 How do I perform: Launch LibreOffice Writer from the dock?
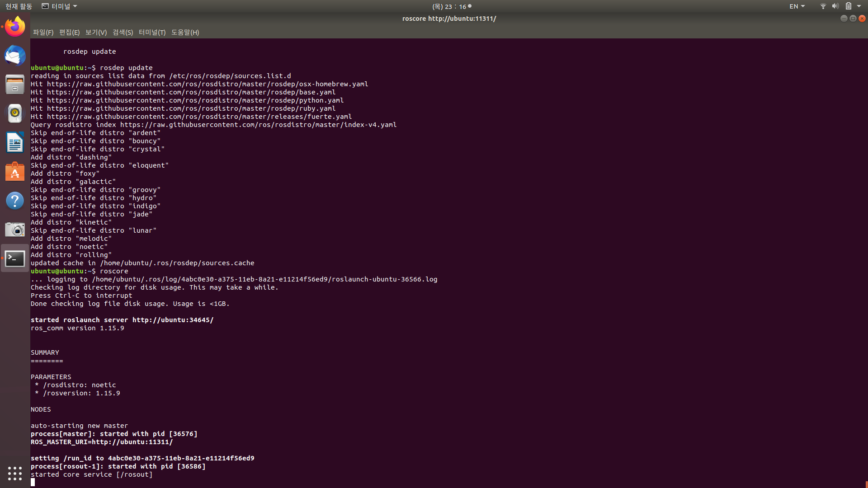click(15, 142)
